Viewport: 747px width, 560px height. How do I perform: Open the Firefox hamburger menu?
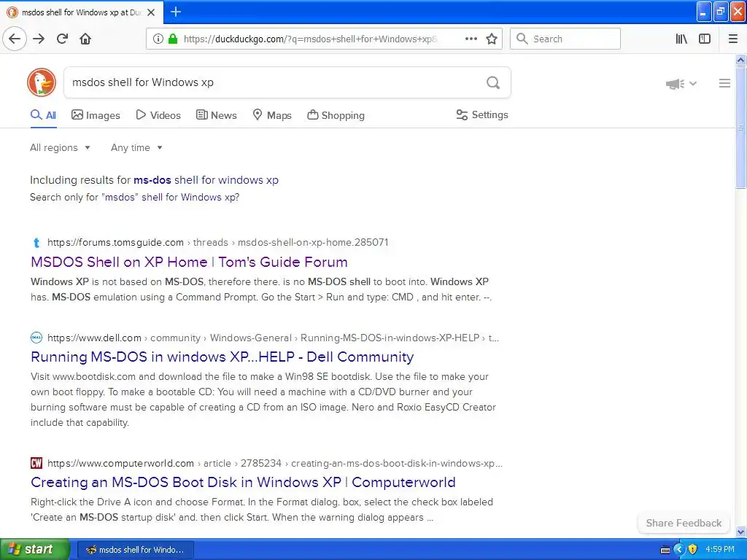tap(732, 39)
